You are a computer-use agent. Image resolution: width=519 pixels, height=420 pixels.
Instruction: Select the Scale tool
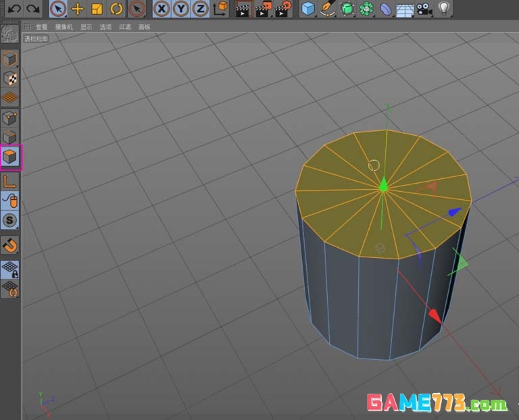point(97,9)
